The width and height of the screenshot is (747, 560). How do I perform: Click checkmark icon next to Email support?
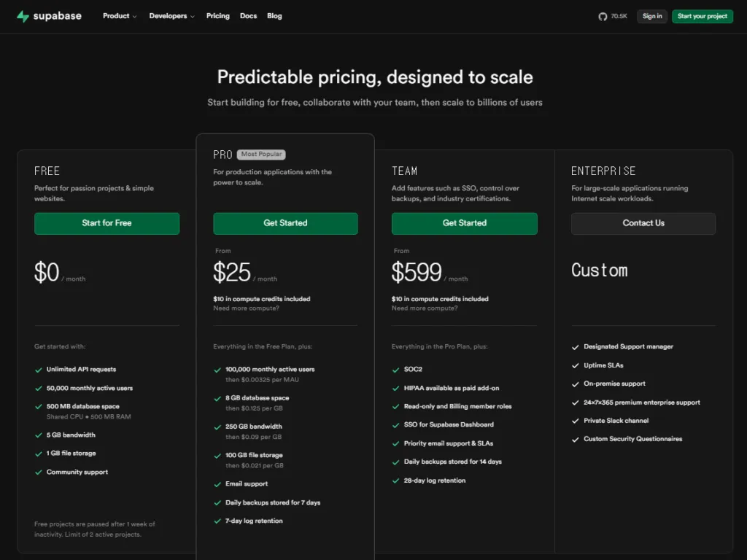[x=217, y=484]
